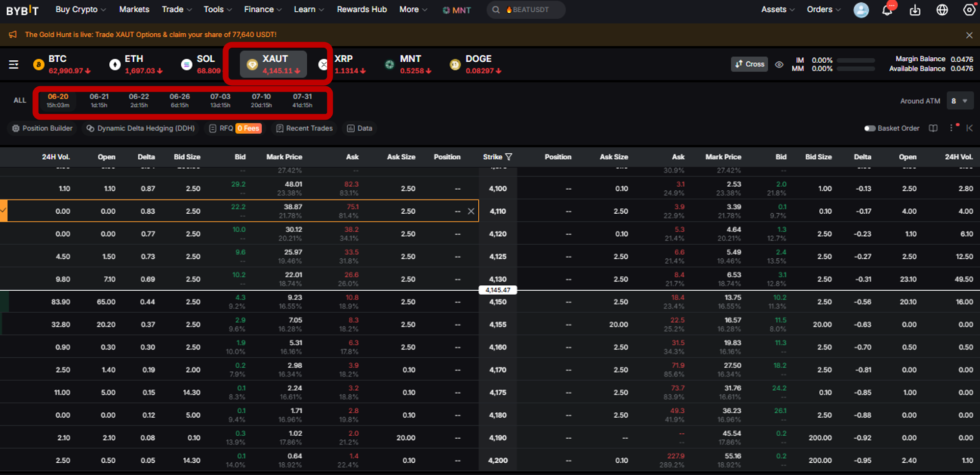Image resolution: width=980 pixels, height=475 pixels.
Task: Open notifications bell
Action: click(887, 10)
